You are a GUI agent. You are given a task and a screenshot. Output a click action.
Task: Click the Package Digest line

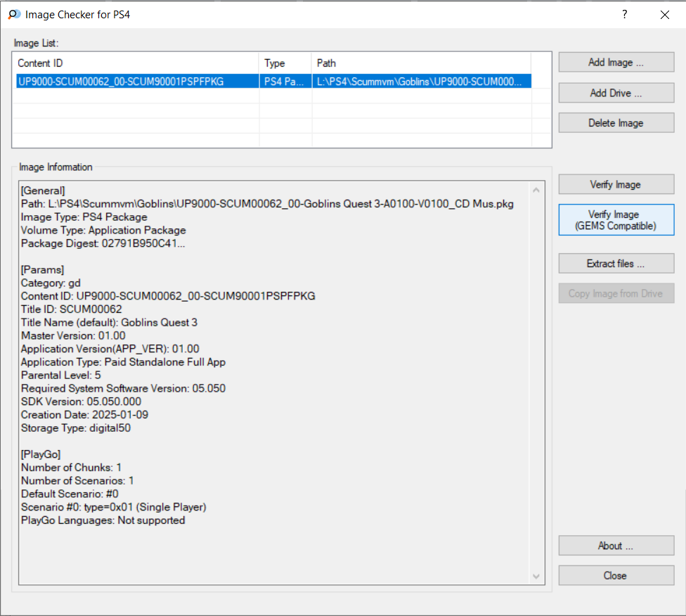[x=103, y=243]
